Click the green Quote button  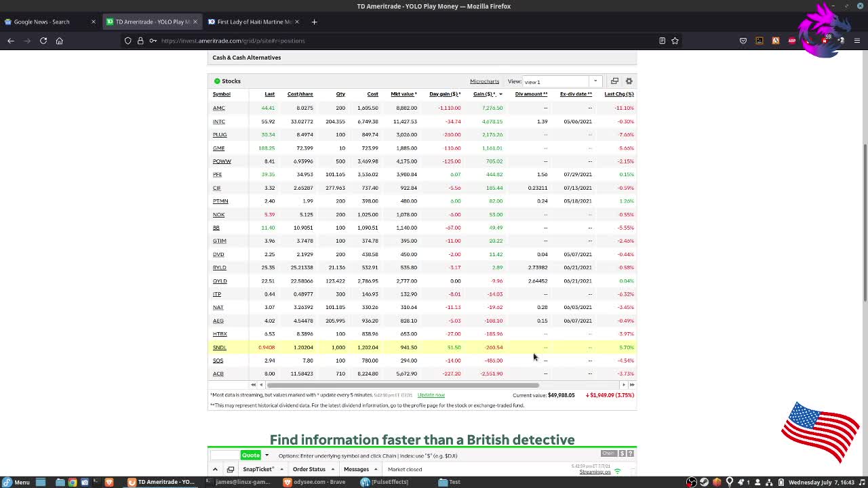[x=251, y=455]
